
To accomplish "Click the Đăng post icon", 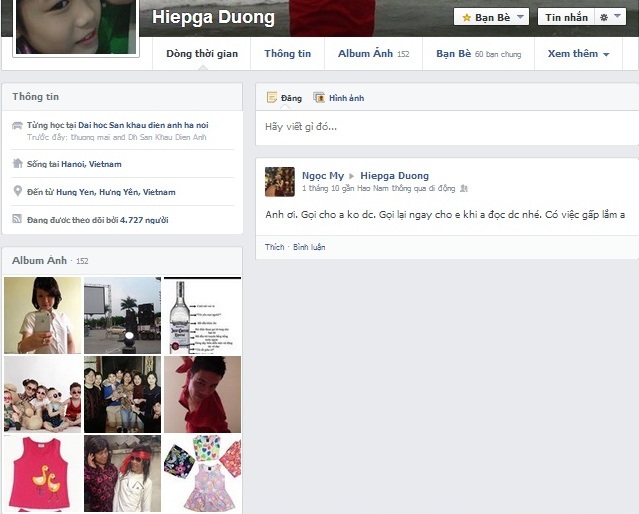I will 272,98.
